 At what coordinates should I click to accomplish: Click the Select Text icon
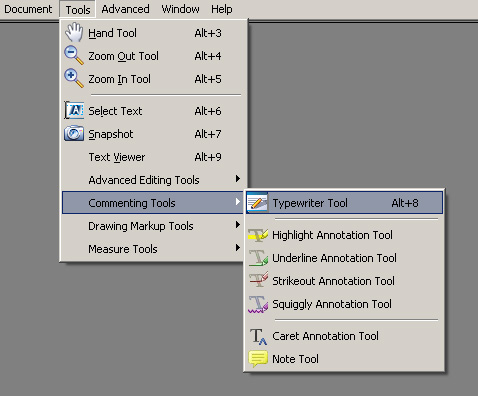74,110
